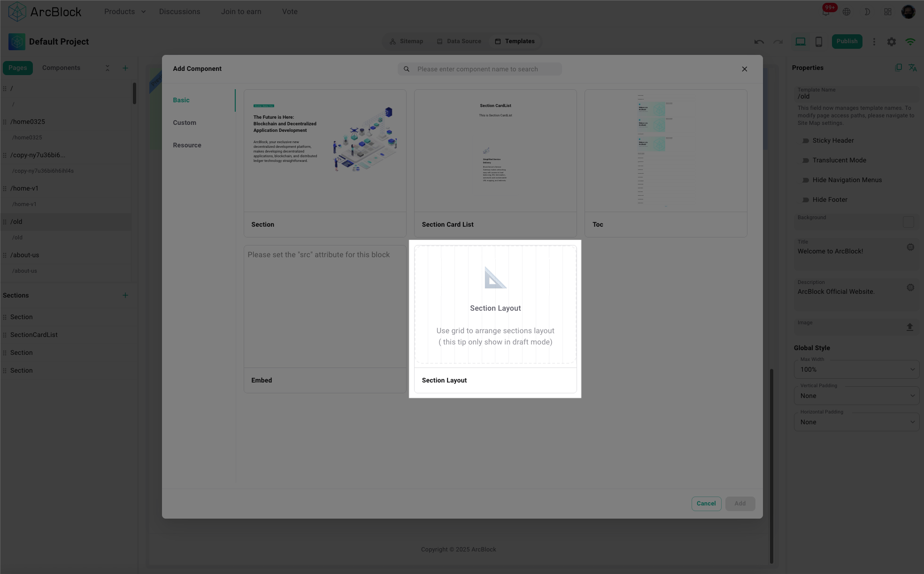Expand the Vertical Padding dropdown

[856, 396]
